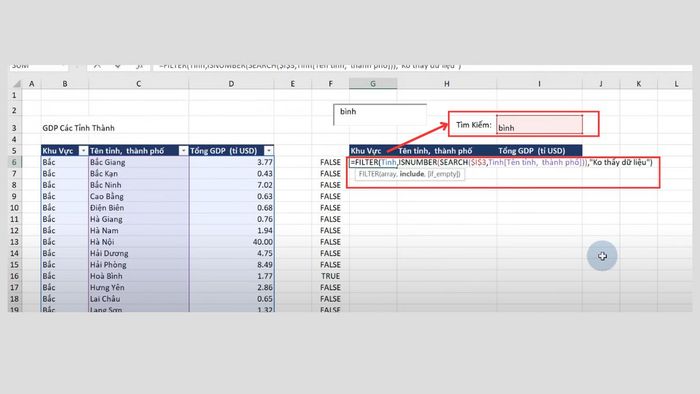Click the Hoà Bình cell
The width and height of the screenshot is (700, 394).
pyautogui.click(x=138, y=276)
